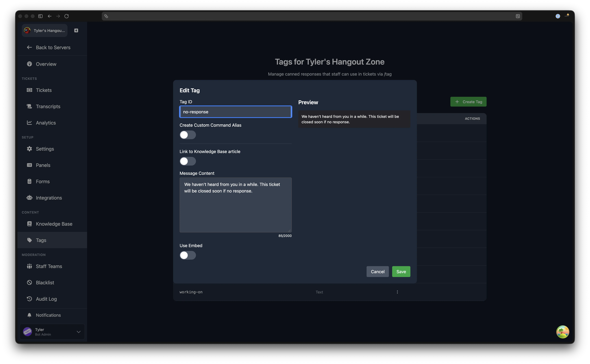Select the working-on tag row text
Image resolution: width=590 pixels, height=364 pixels.
(191, 292)
